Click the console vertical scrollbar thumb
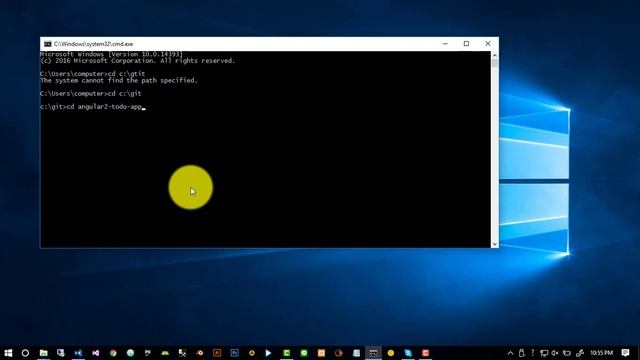This screenshot has height=360, width=640. click(495, 63)
